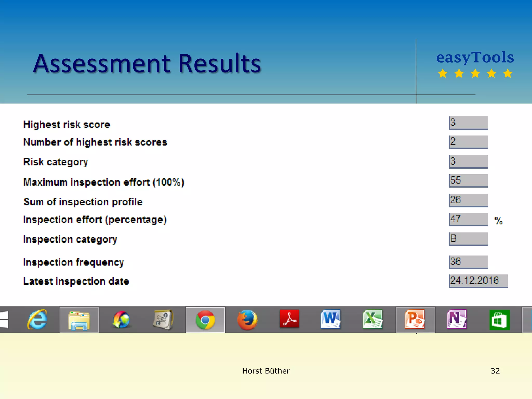
Task: Focus the Inspection frequency field showing 36
Action: point(468,262)
